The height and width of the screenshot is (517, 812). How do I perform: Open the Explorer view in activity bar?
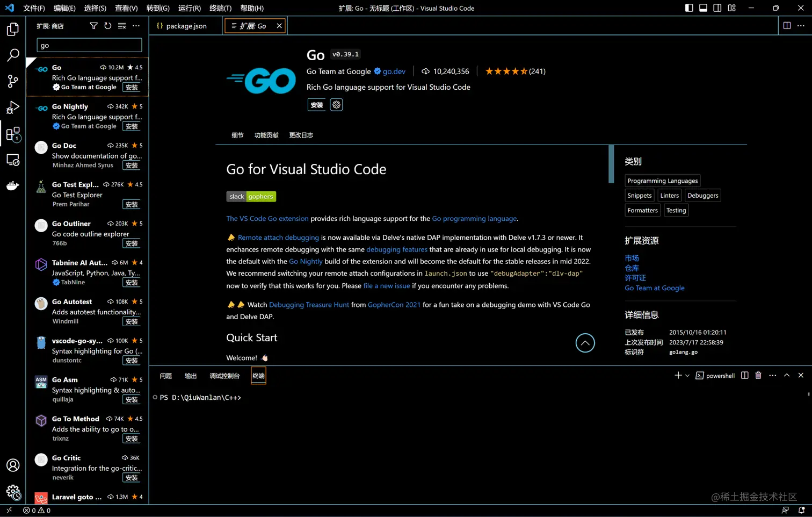point(13,29)
